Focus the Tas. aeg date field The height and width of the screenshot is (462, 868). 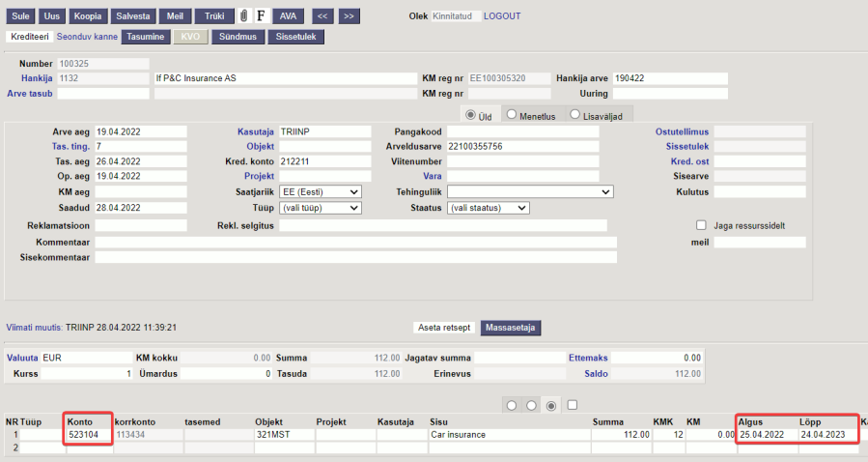tap(141, 161)
